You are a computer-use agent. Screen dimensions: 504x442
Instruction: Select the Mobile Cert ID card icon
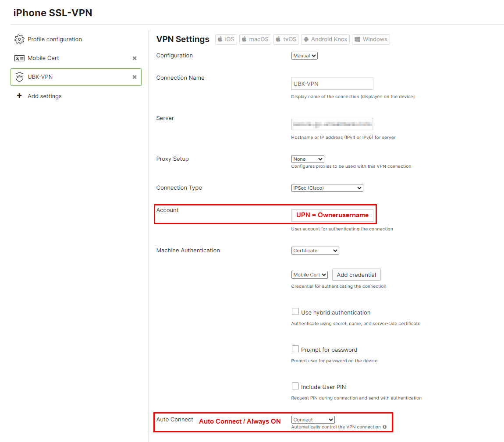coord(19,58)
